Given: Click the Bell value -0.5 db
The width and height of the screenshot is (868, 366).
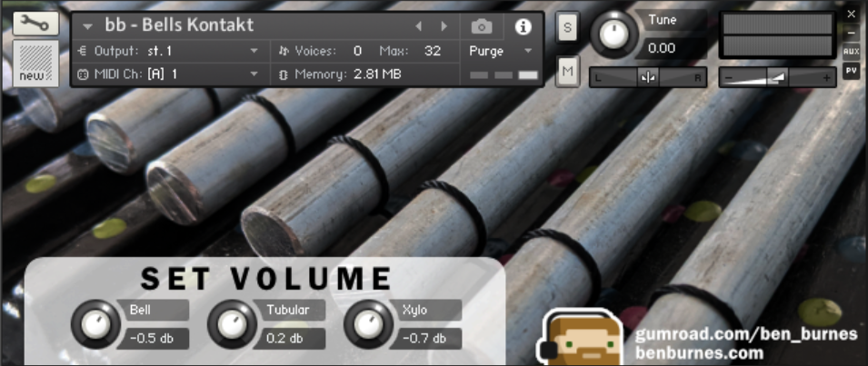Looking at the screenshot, I should point(153,339).
